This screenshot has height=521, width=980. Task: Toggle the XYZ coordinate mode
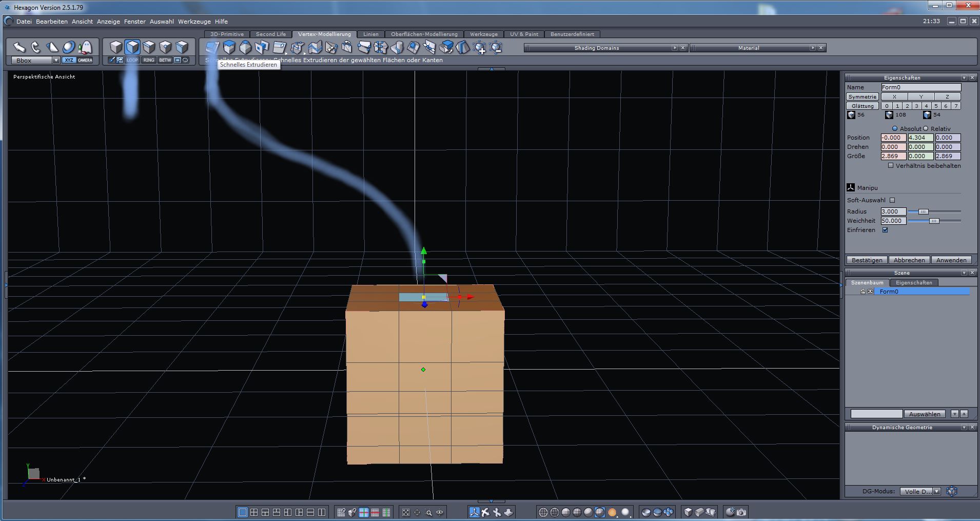click(x=69, y=60)
